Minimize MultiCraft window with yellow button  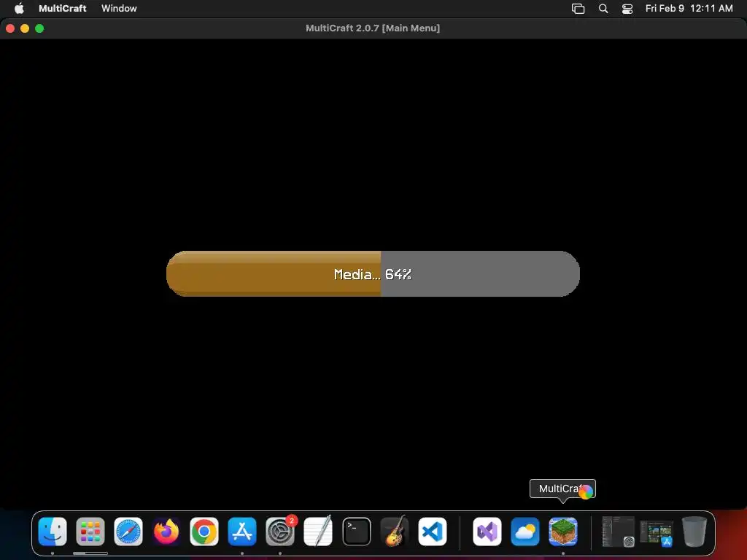25,28
